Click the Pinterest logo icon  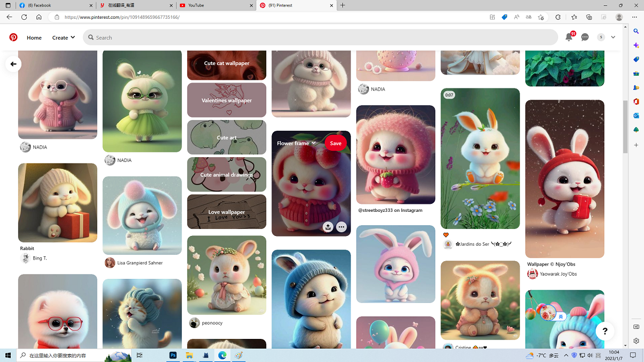coord(13,38)
